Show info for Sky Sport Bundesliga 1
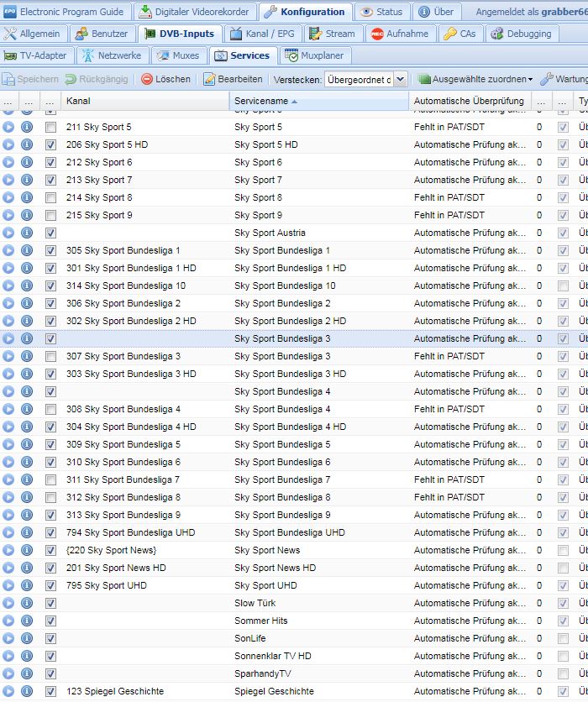The width and height of the screenshot is (588, 702). pos(27,250)
